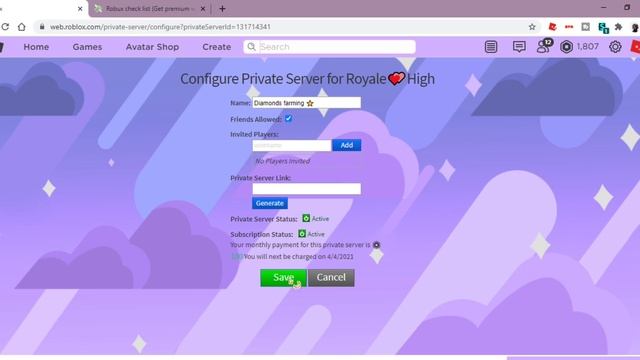
Task: Focus the invited player username field
Action: pyautogui.click(x=292, y=145)
